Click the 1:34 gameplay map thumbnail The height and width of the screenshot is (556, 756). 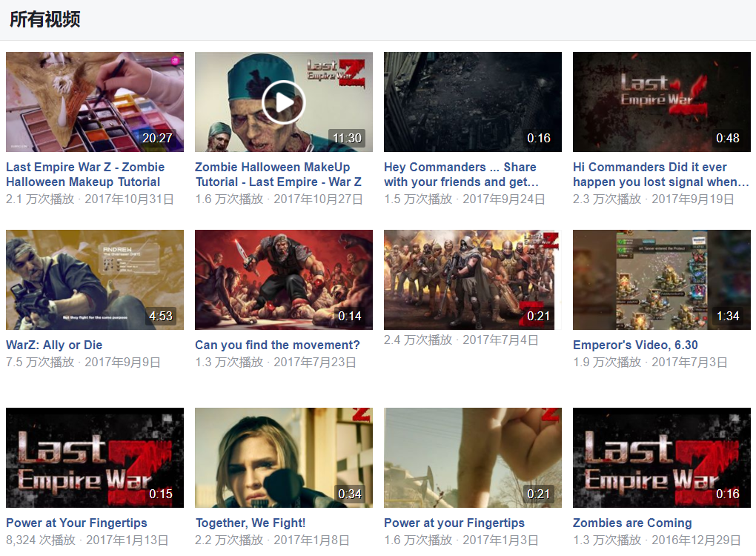pyautogui.click(x=661, y=279)
